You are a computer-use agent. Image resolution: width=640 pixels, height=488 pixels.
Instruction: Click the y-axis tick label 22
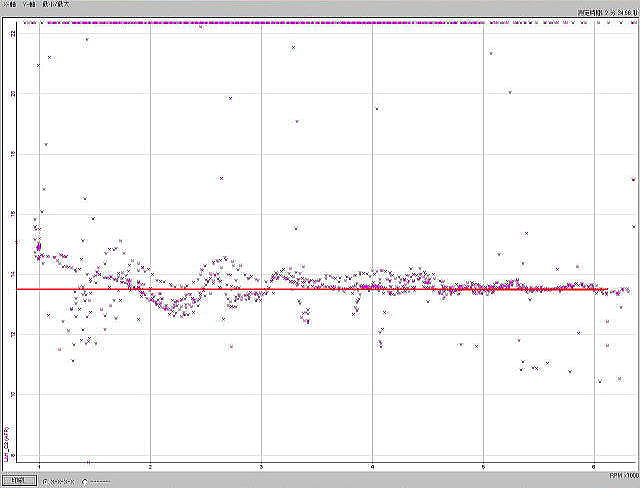click(x=13, y=33)
